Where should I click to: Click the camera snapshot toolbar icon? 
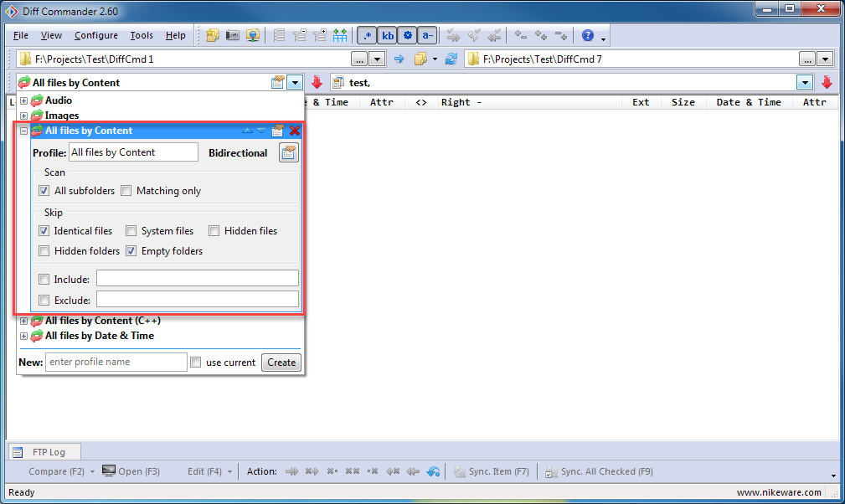tap(233, 35)
